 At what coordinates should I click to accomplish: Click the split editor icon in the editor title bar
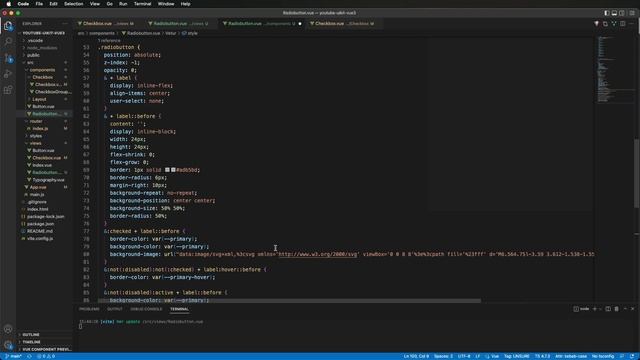[622, 24]
